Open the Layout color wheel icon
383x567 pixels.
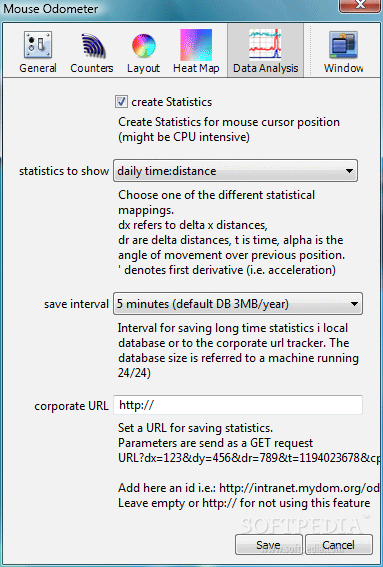[144, 46]
